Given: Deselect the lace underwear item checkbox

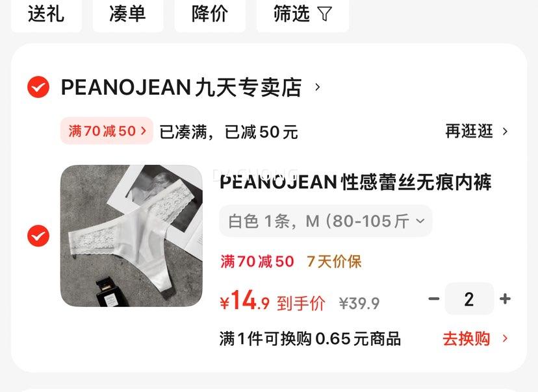Looking at the screenshot, I should pyautogui.click(x=38, y=236).
